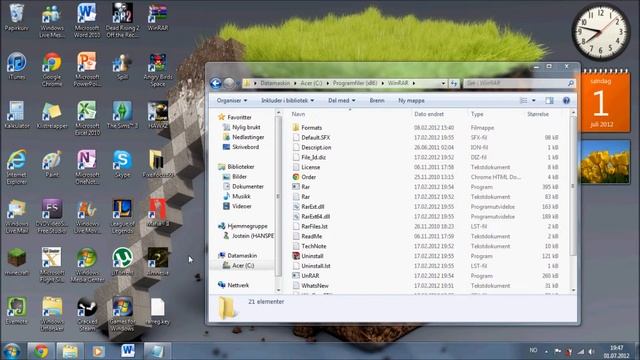The width and height of the screenshot is (640, 360).
Task: Switch to Word on the taskbar
Action: click(128, 351)
